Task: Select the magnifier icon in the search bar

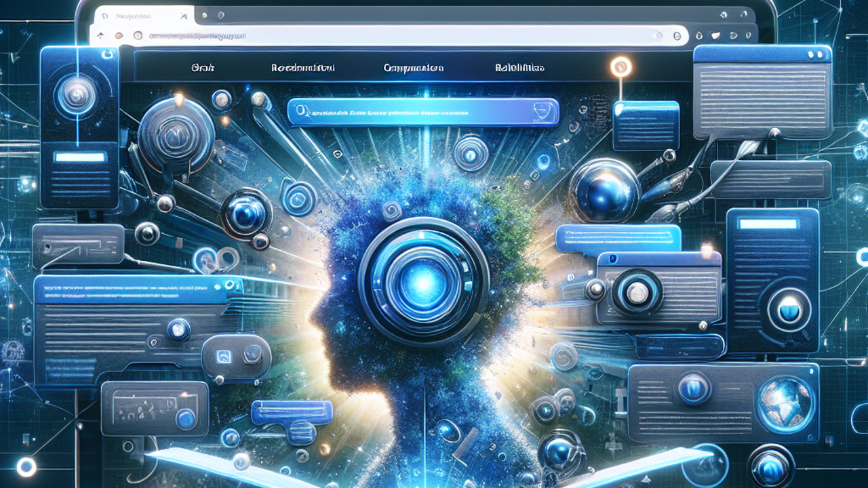Action: (302, 109)
